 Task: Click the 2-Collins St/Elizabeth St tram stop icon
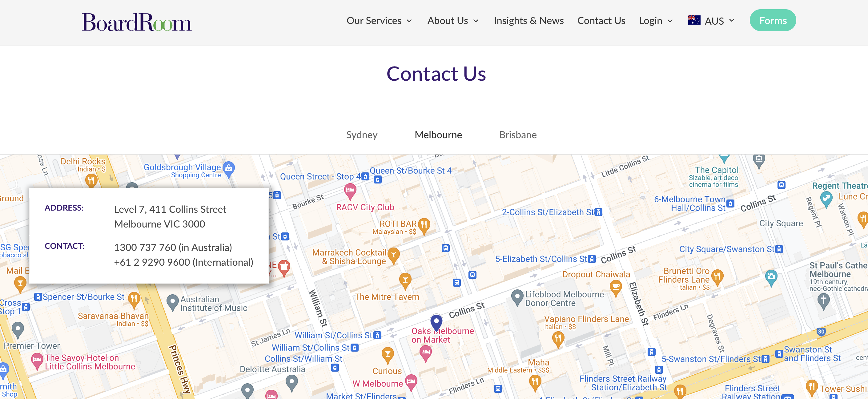click(x=598, y=212)
